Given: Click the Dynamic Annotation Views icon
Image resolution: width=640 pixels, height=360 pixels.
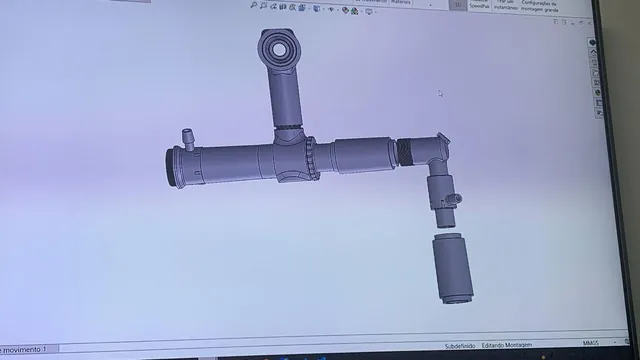Looking at the screenshot, I should pyautogui.click(x=292, y=7).
